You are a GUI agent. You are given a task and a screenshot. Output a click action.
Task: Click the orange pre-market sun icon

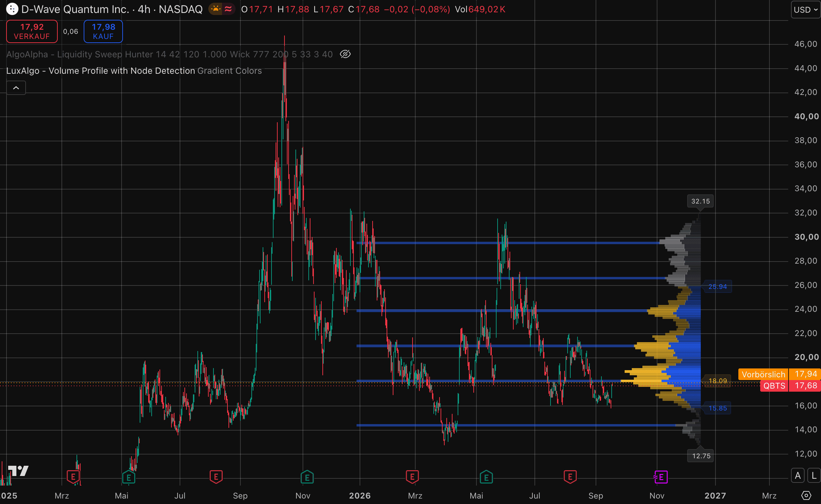pyautogui.click(x=216, y=9)
